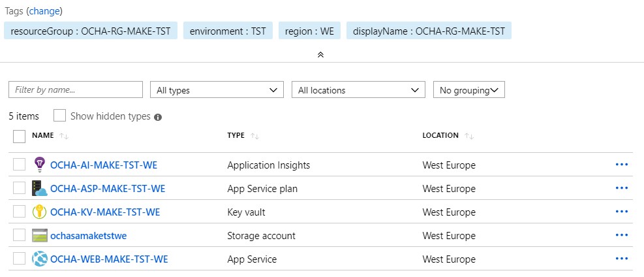Click the change tags link
This screenshot has width=644, height=277.
(x=44, y=11)
